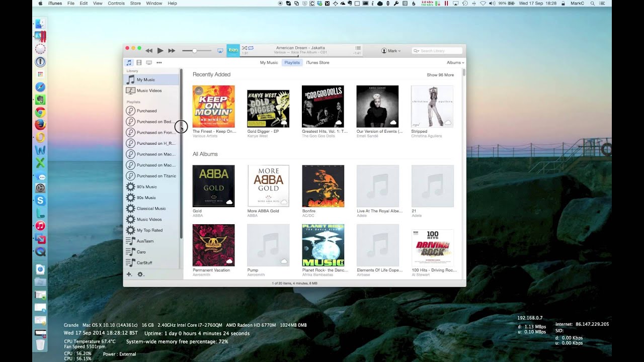This screenshot has width=644, height=362.
Task: Select My Music in the sidebar
Action: click(x=151, y=79)
